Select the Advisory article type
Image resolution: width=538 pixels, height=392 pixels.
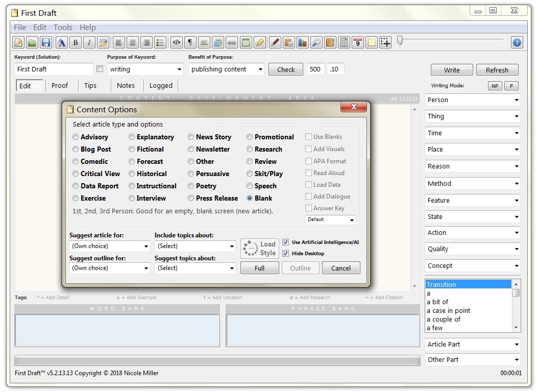76,137
